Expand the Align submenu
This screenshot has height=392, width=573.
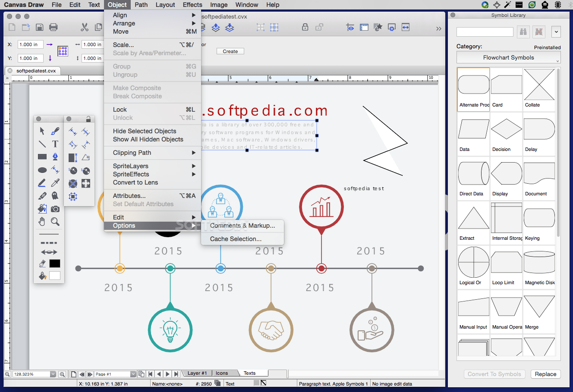[x=152, y=15]
